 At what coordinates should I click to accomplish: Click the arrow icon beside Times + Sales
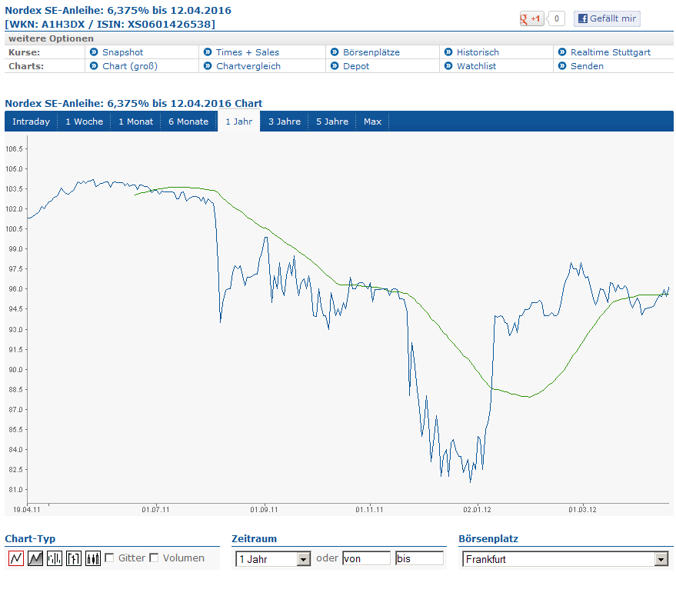click(x=208, y=52)
